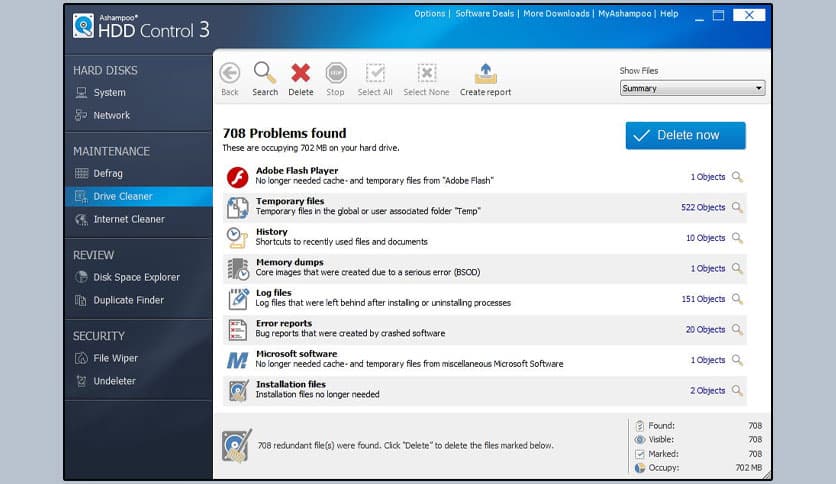Click the Found clipboard icon in status
This screenshot has width=836, height=484.
[640, 425]
